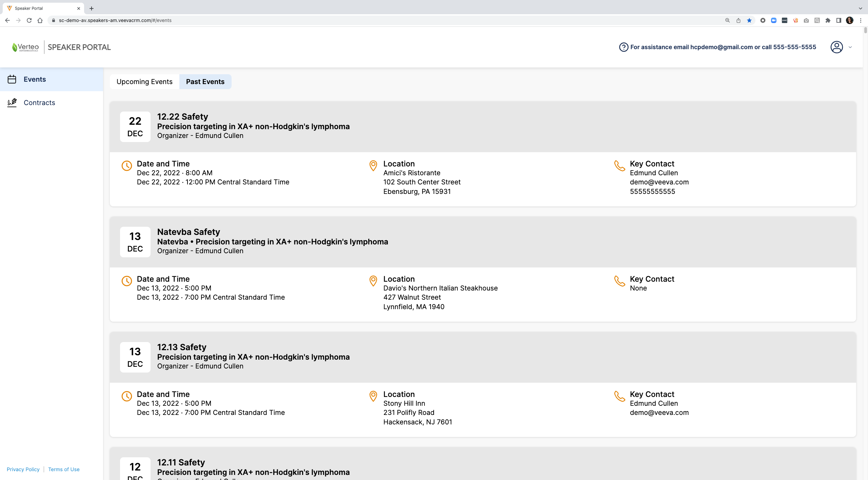The height and width of the screenshot is (480, 868).
Task: Click the browser address bar URL
Action: pos(115,20)
